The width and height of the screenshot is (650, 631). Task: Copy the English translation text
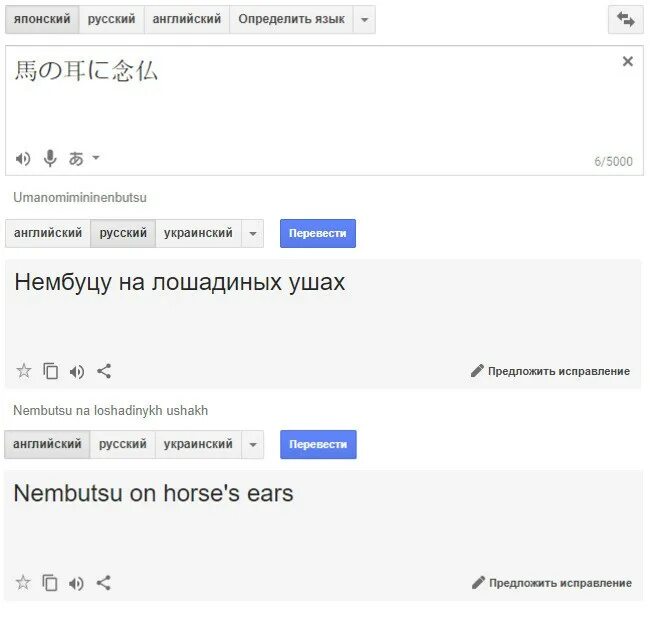[x=50, y=582]
